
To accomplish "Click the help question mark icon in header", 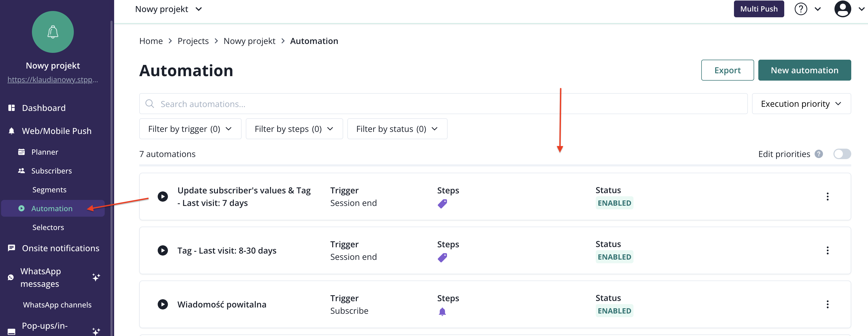I will coord(801,9).
